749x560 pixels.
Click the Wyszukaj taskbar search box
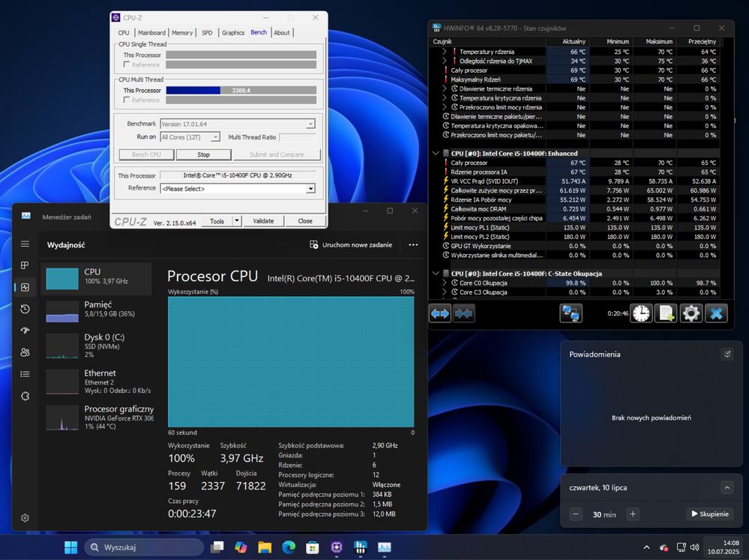pyautogui.click(x=144, y=547)
